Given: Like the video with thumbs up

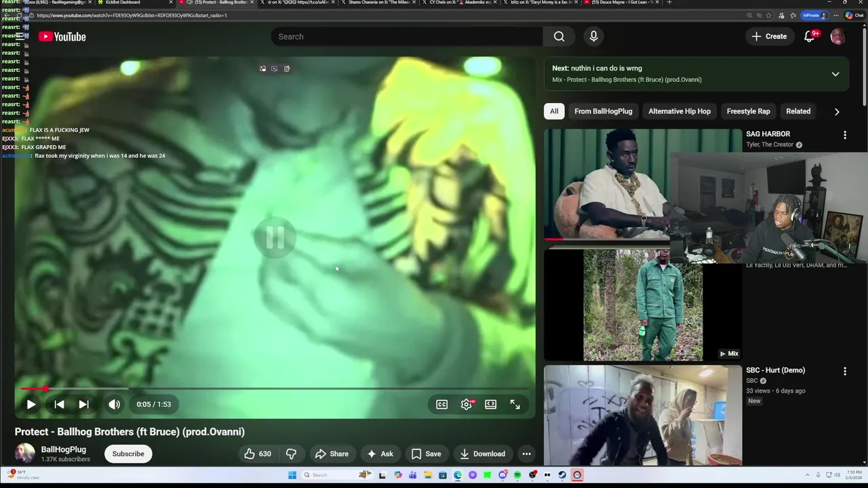Looking at the screenshot, I should pos(258,454).
